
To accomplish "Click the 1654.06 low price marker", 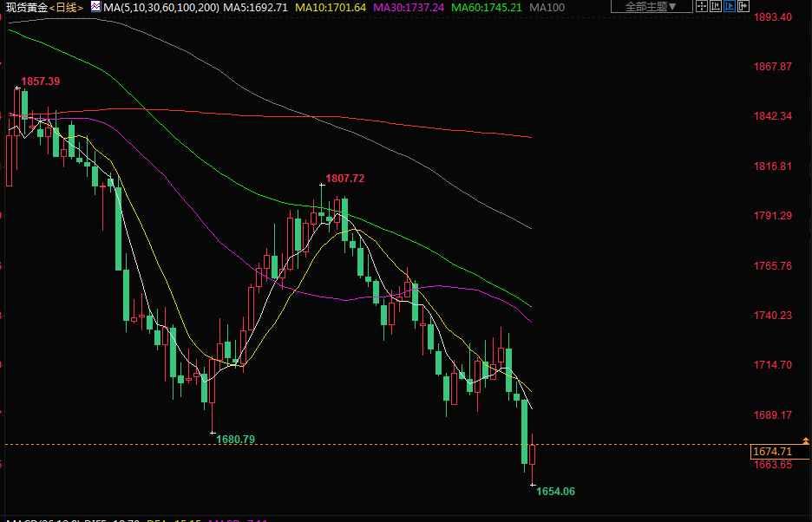I will coord(555,492).
